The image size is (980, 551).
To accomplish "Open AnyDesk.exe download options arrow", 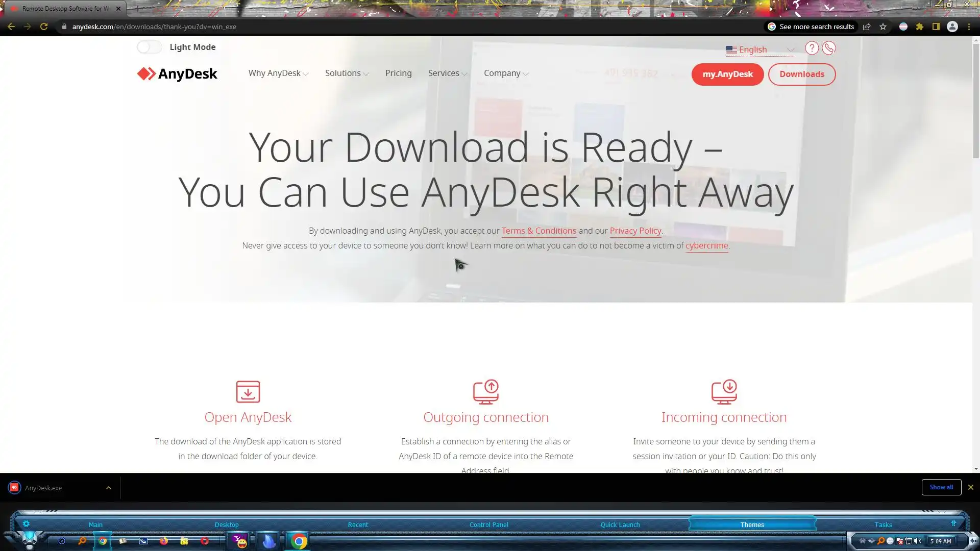I will pyautogui.click(x=109, y=488).
